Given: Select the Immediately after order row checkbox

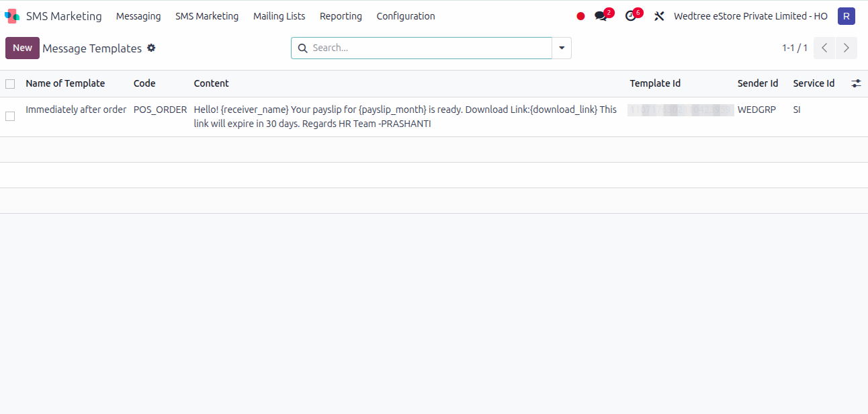Looking at the screenshot, I should 10,116.
